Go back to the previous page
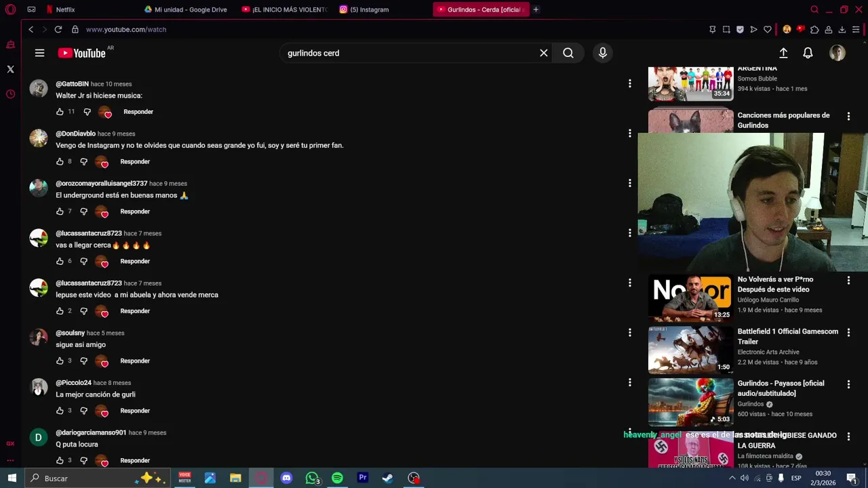 (x=31, y=29)
